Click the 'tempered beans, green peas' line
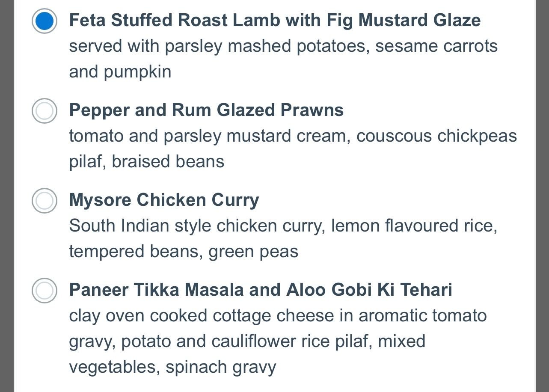 tap(184, 251)
